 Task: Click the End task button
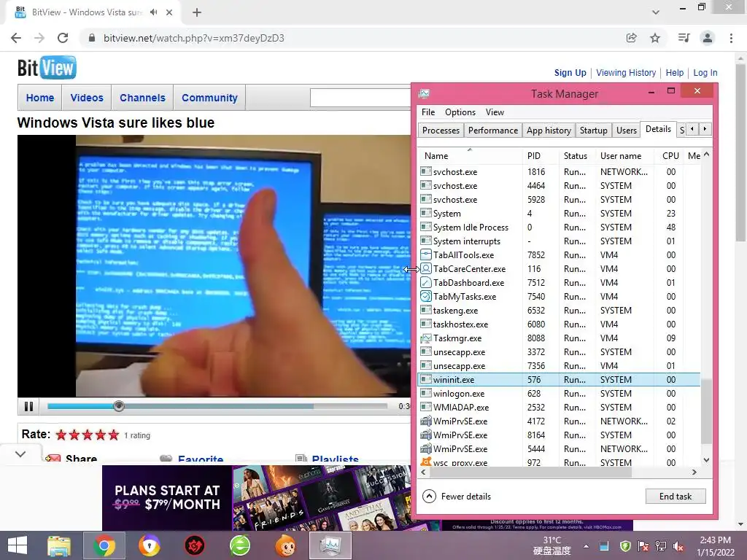coord(675,496)
